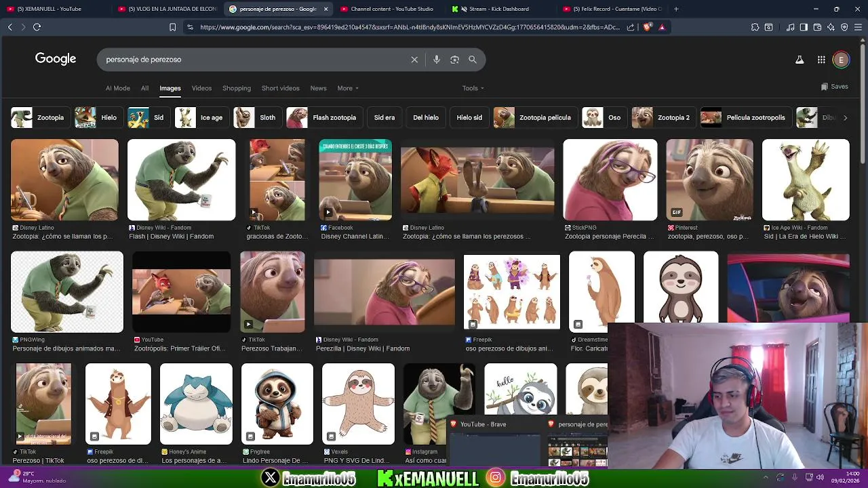
Task: Search by image with Google Lens
Action: (x=454, y=60)
